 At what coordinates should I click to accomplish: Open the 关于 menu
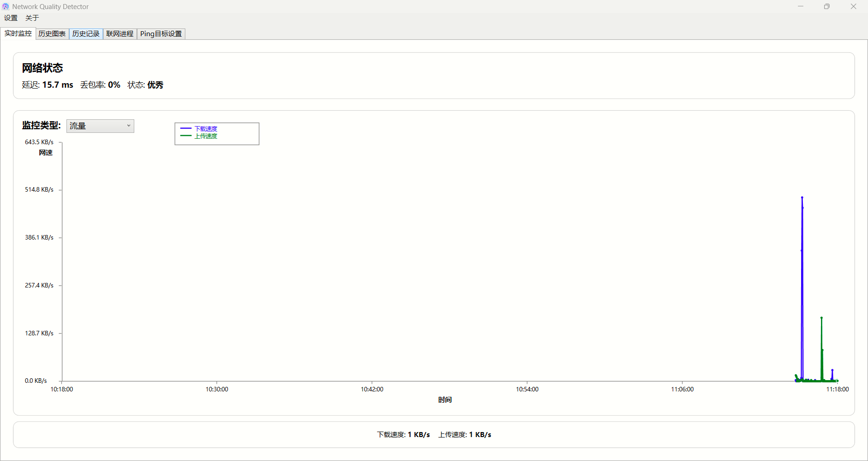(x=32, y=18)
